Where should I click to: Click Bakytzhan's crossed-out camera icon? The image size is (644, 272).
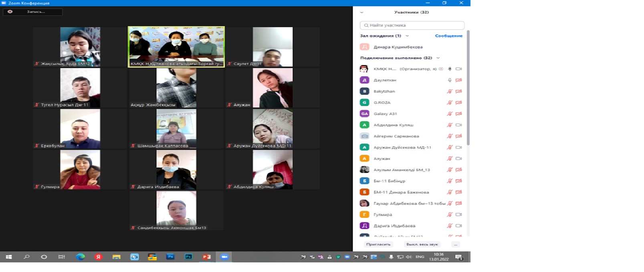(x=458, y=91)
